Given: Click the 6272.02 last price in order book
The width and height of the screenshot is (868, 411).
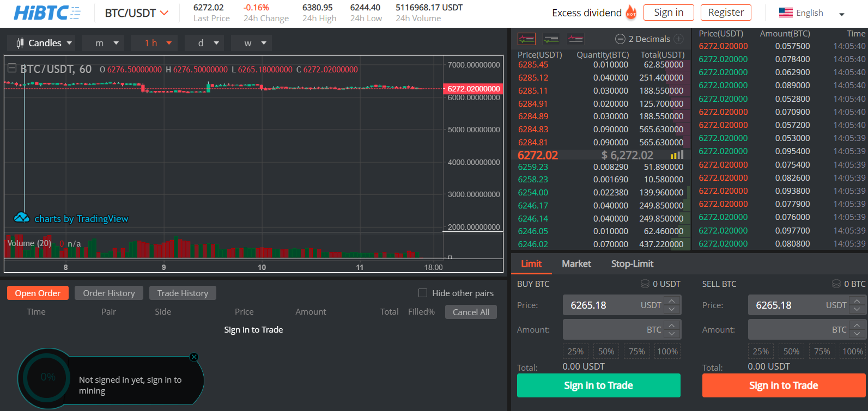Looking at the screenshot, I should pyautogui.click(x=538, y=155).
